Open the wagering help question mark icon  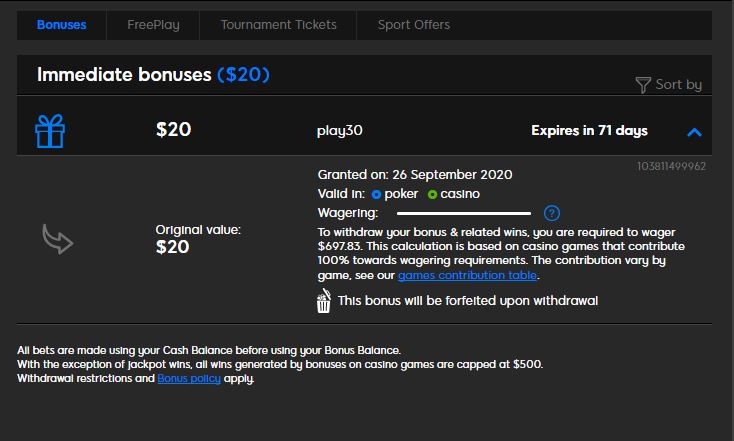pyautogui.click(x=552, y=213)
